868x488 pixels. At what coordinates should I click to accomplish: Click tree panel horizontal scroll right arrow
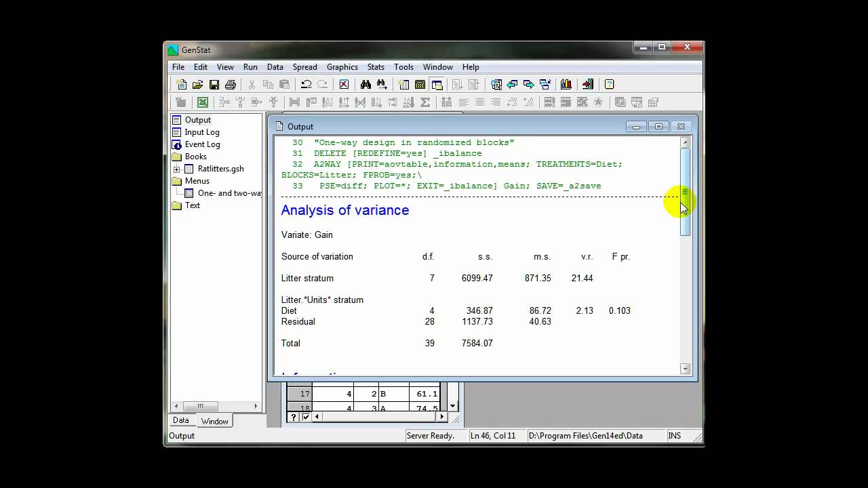pyautogui.click(x=256, y=406)
